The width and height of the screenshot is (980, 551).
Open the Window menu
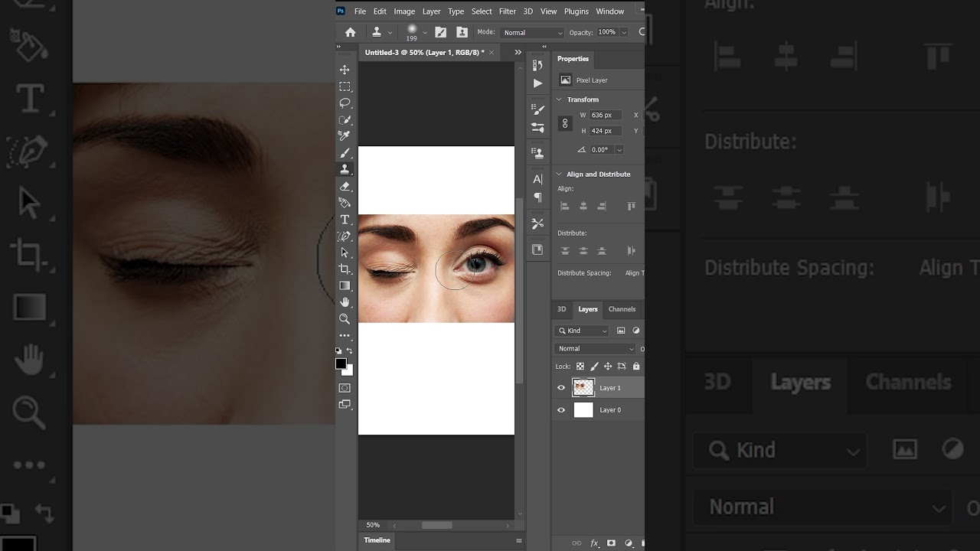[610, 11]
